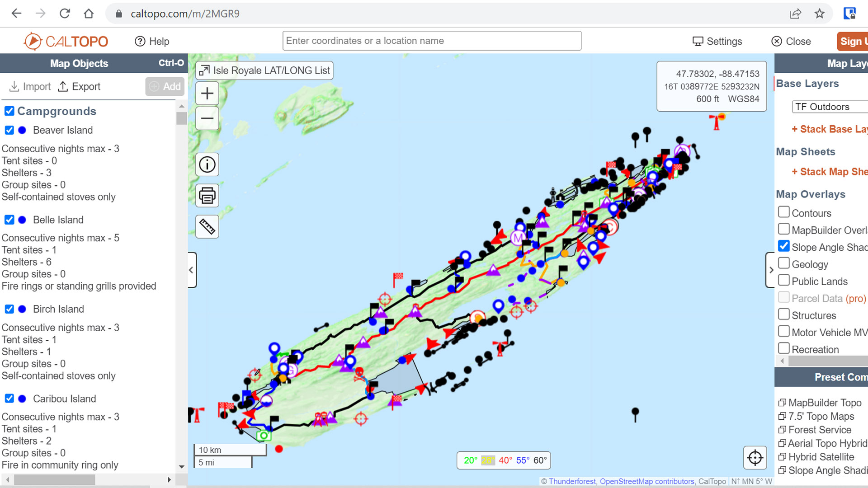
Task: Click the 40° slope angle legend color
Action: click(x=505, y=460)
